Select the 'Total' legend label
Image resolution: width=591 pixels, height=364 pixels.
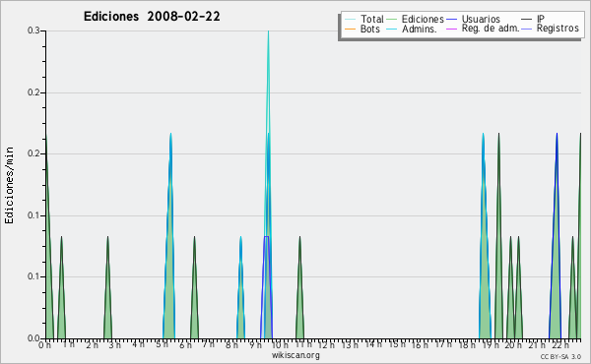tap(372, 19)
